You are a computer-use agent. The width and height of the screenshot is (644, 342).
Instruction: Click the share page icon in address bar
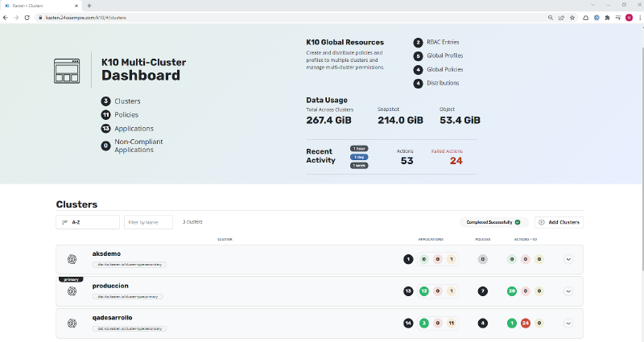click(561, 18)
